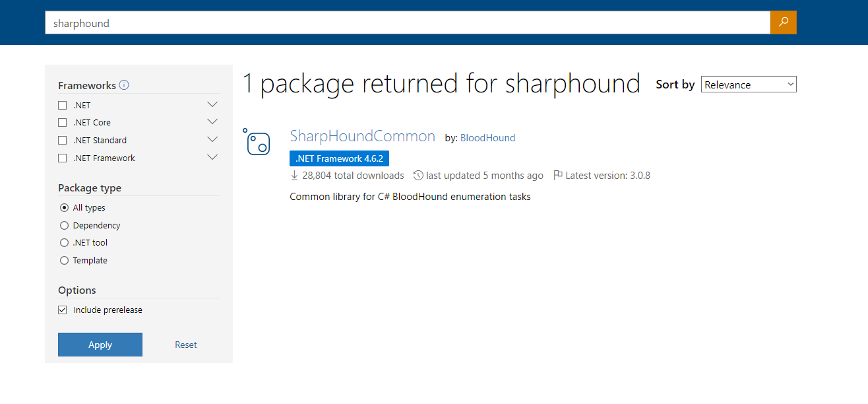Check the .NET framework checkbox
The height and width of the screenshot is (404, 868).
pyautogui.click(x=63, y=106)
